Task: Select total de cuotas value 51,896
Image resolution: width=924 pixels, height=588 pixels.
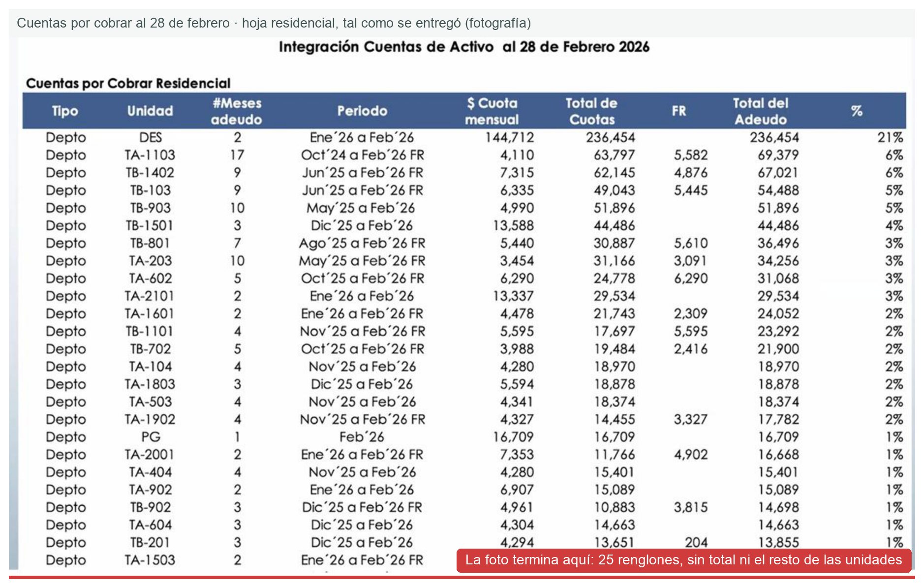Action: [x=615, y=208]
